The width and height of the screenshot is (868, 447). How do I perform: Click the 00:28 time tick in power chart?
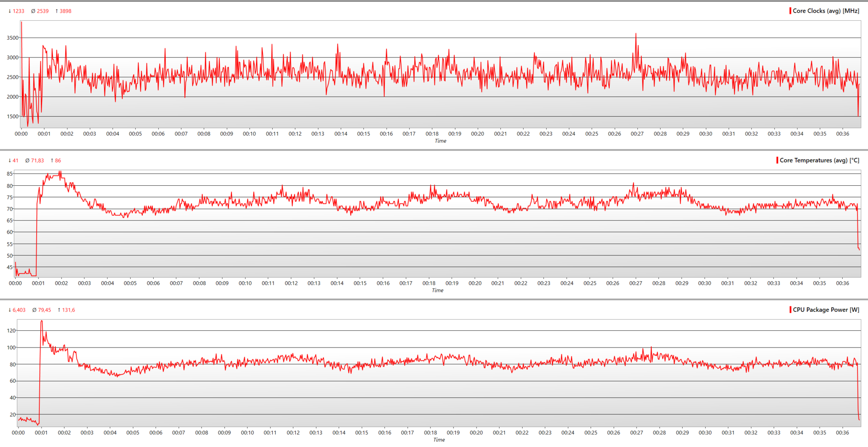tap(660, 433)
